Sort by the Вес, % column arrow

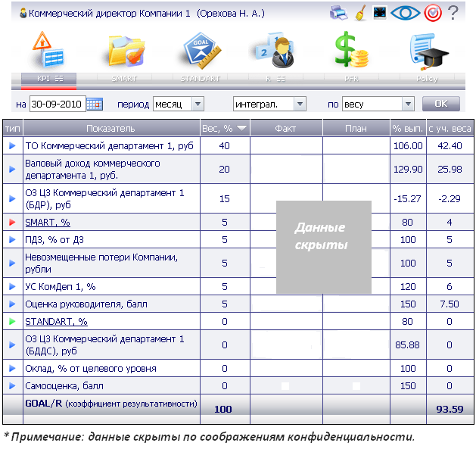[x=242, y=128]
